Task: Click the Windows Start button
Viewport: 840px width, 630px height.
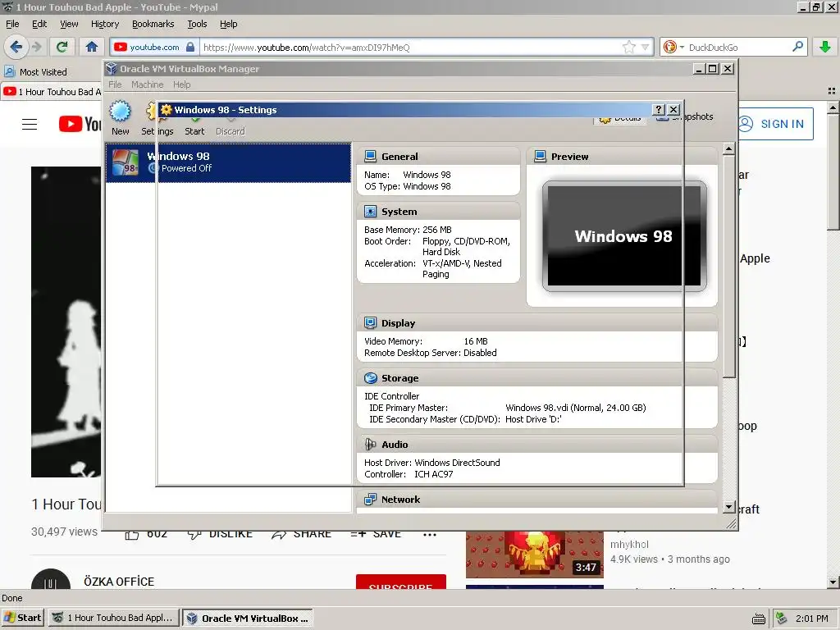Action: coord(22,618)
